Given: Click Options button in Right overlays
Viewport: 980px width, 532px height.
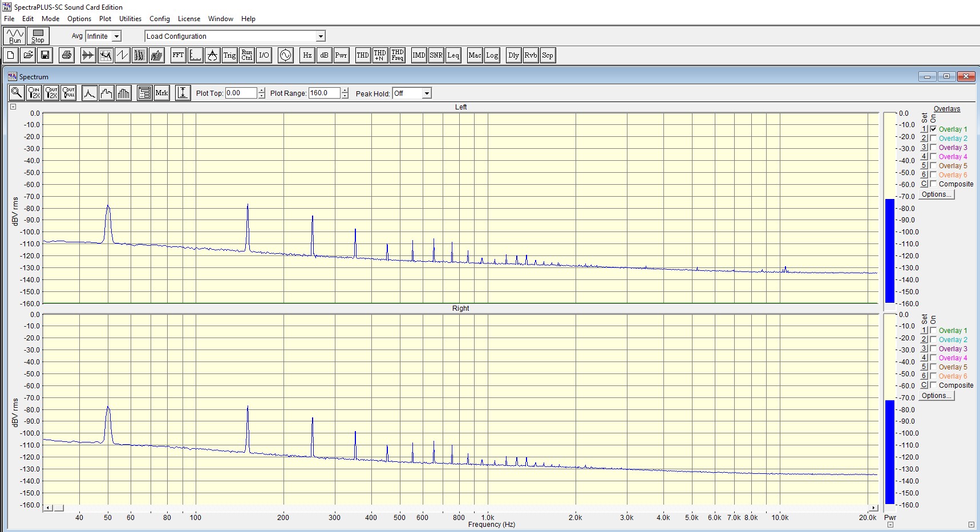Looking at the screenshot, I should click(937, 396).
